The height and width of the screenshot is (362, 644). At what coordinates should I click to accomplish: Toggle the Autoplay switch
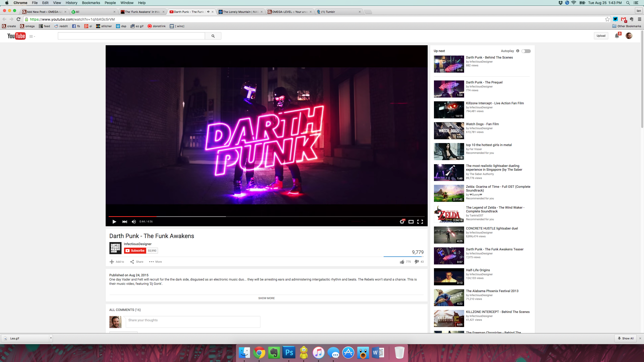pos(526,51)
